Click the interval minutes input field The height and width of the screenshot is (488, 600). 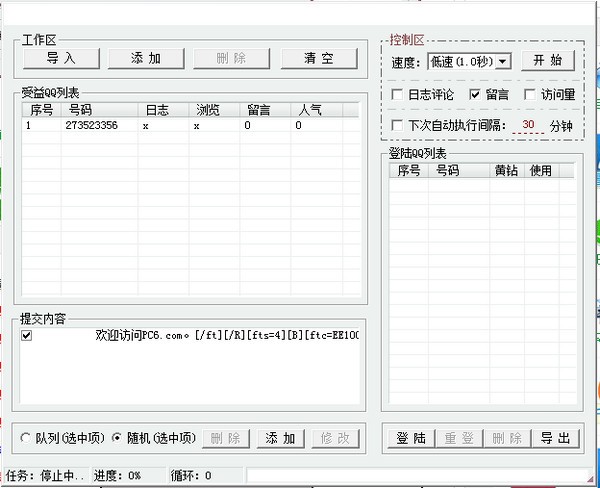click(x=528, y=126)
